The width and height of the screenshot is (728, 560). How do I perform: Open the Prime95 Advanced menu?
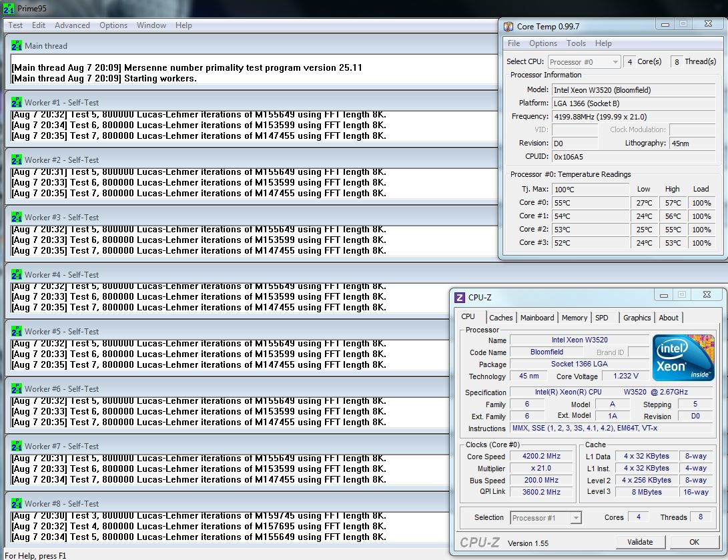tap(73, 25)
